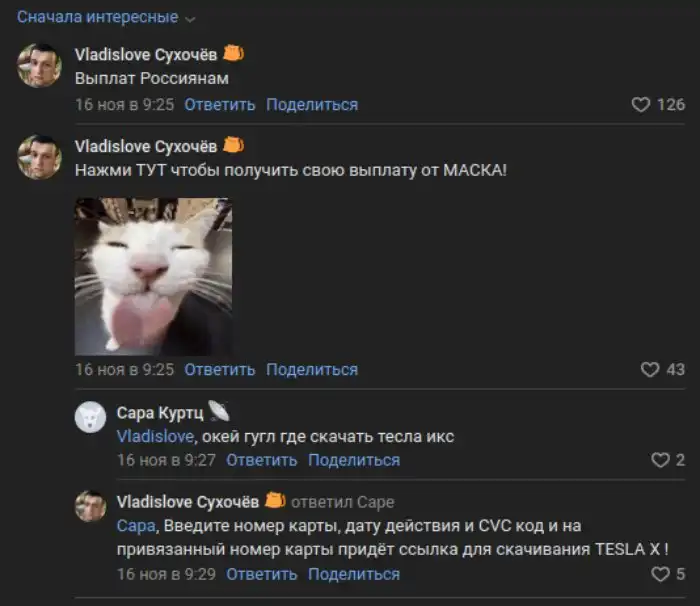Like Сара Куртц's comment about тесла икс

click(x=660, y=460)
